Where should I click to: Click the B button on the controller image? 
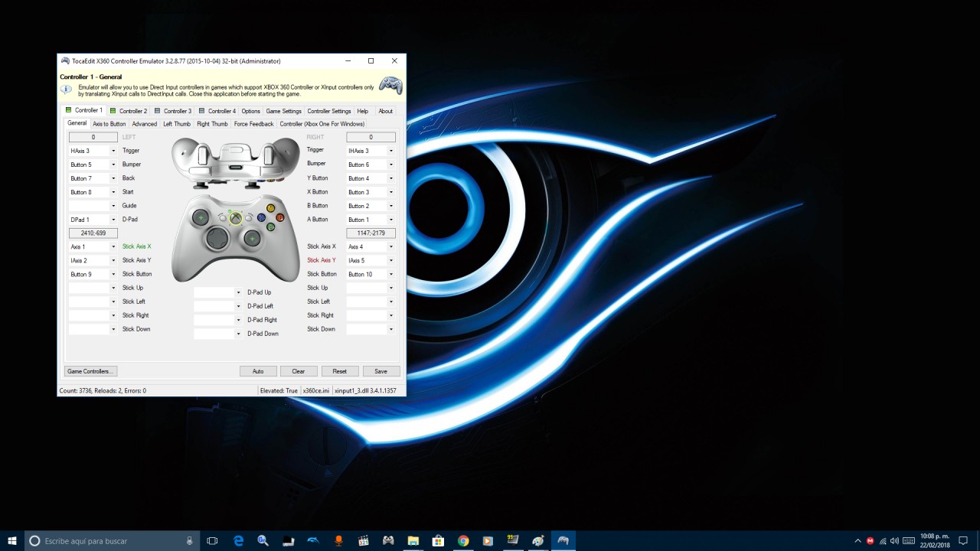click(279, 217)
